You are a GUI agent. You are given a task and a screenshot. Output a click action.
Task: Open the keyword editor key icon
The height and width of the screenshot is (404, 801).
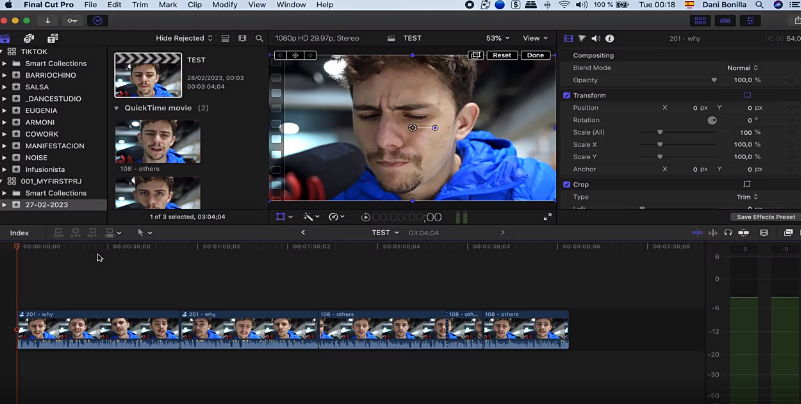(x=71, y=20)
